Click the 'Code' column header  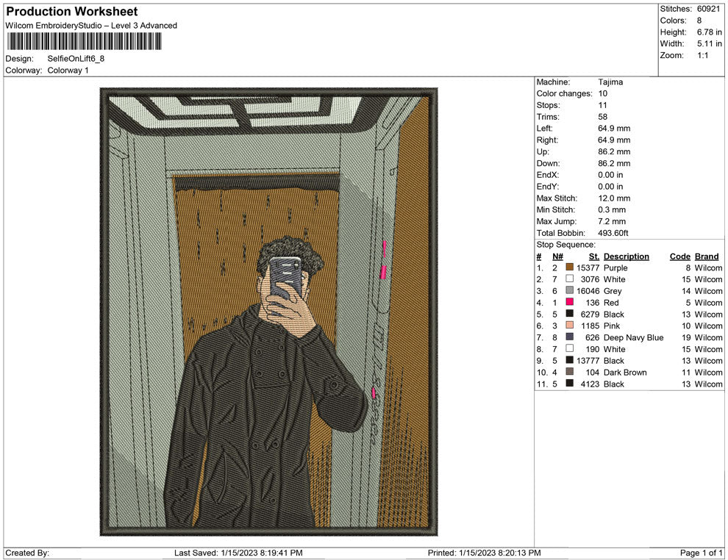point(680,256)
